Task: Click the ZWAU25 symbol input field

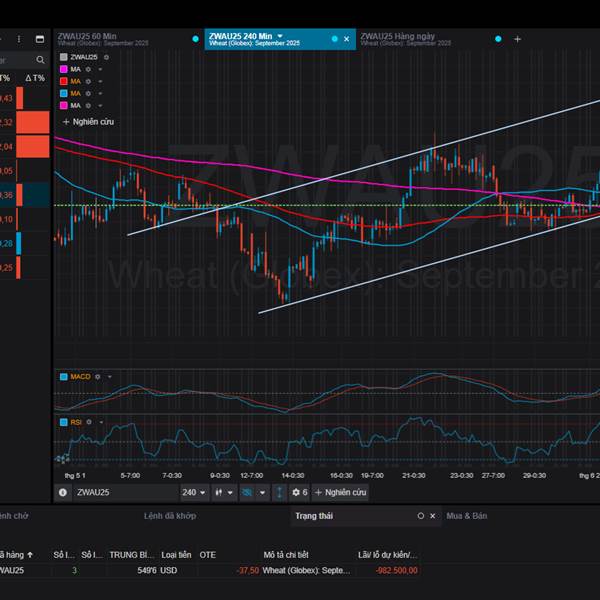Action: coord(125,492)
